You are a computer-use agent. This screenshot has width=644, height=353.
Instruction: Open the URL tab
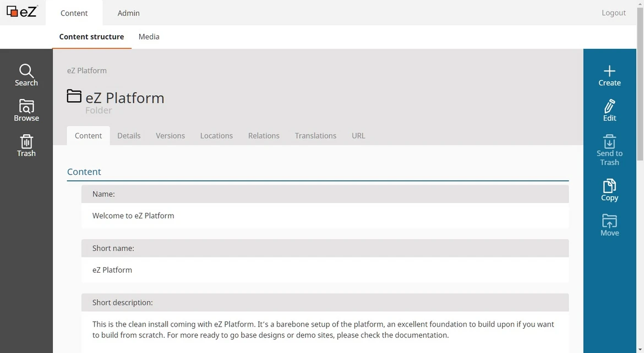(358, 136)
